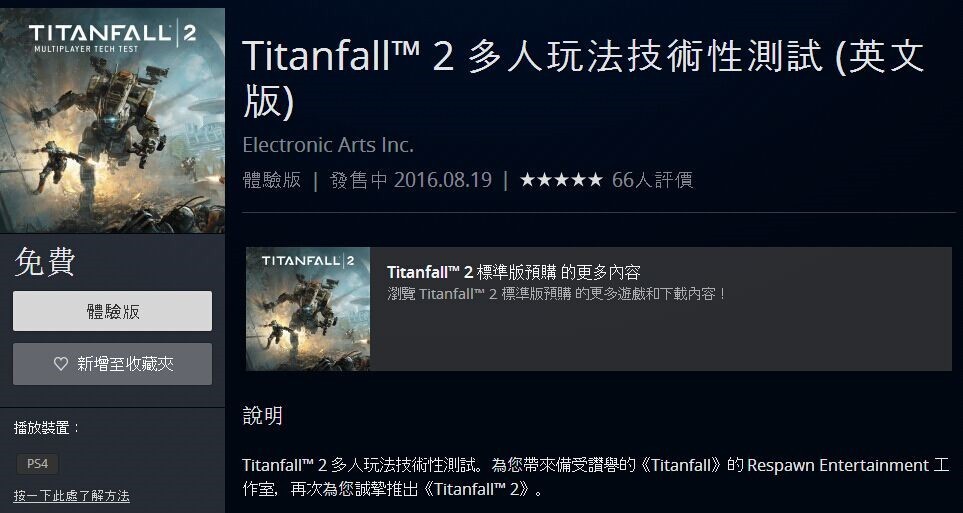Click the 發售中 2016.08.19 release date text
The width and height of the screenshot is (963, 513).
(411, 180)
